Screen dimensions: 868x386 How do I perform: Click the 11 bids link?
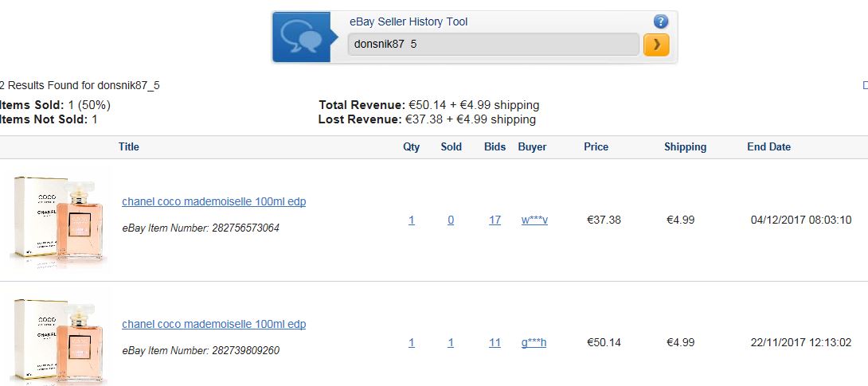point(495,342)
